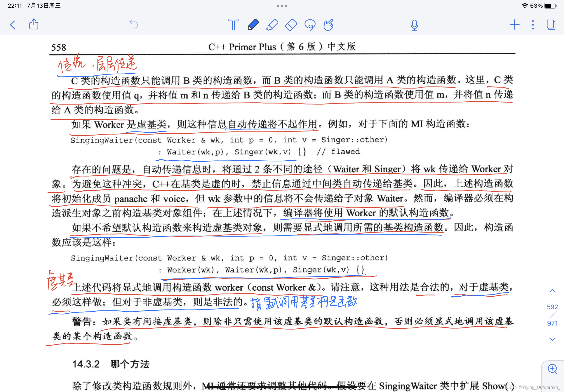The width and height of the screenshot is (564, 392).
Task: Select the Text tool
Action: (x=233, y=25)
